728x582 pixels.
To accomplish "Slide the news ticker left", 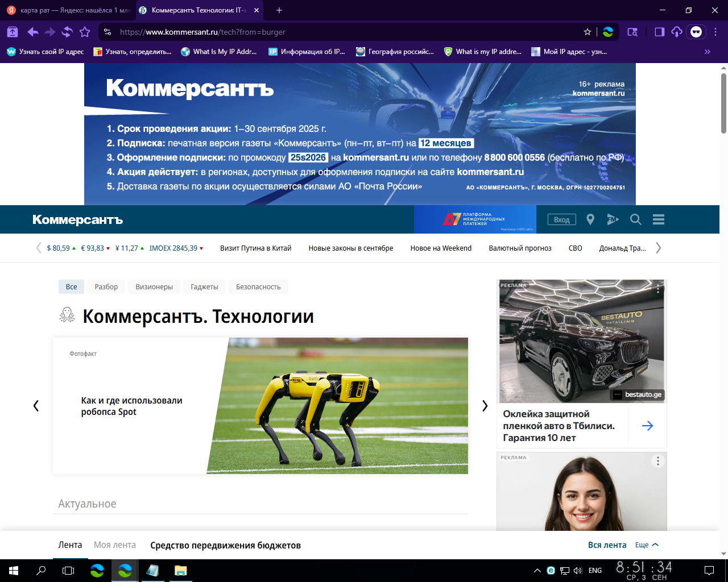I will pyautogui.click(x=39, y=248).
